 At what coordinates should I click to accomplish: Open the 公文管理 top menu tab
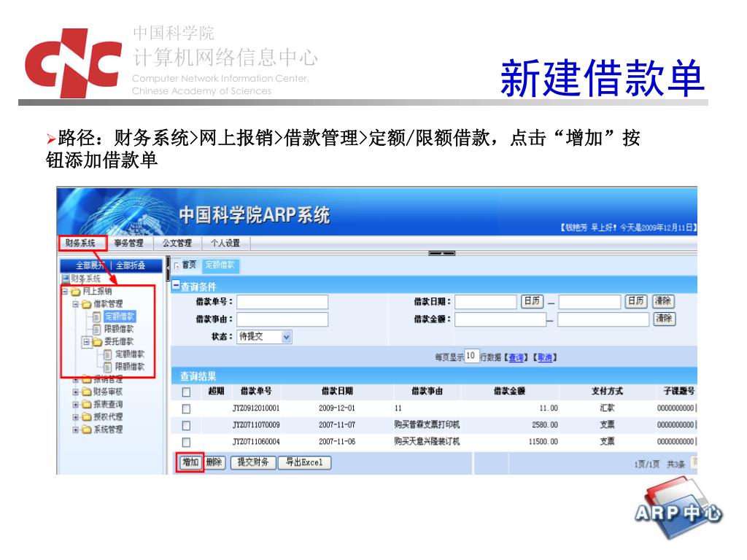click(x=177, y=243)
